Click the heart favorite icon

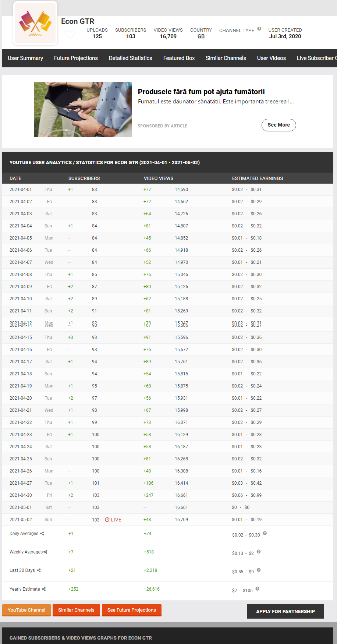tap(70, 35)
